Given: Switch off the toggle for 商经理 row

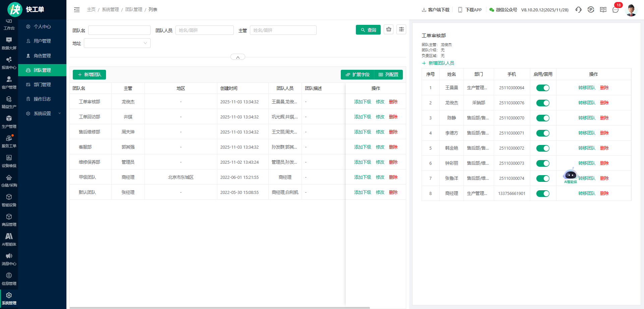Looking at the screenshot, I should [x=543, y=194].
